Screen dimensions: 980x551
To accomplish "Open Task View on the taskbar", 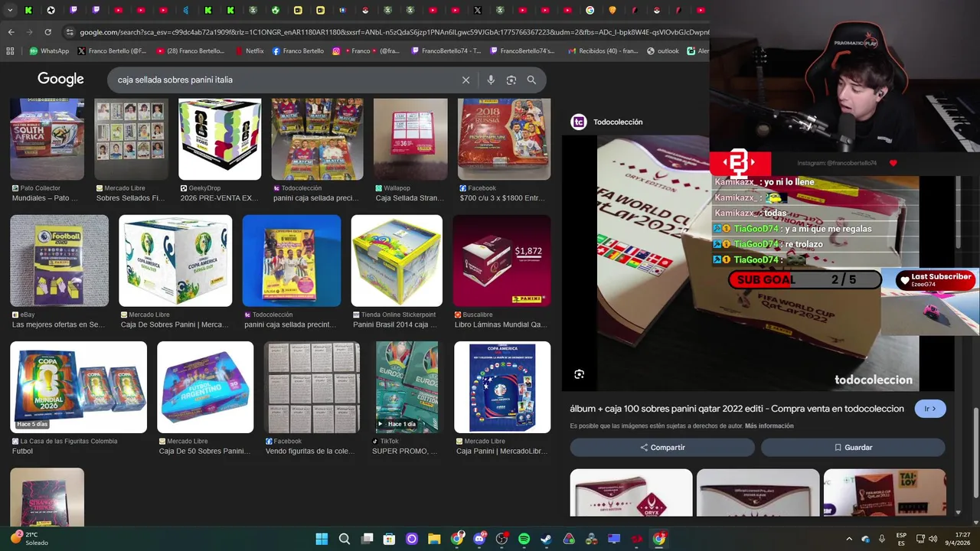I will click(x=367, y=539).
